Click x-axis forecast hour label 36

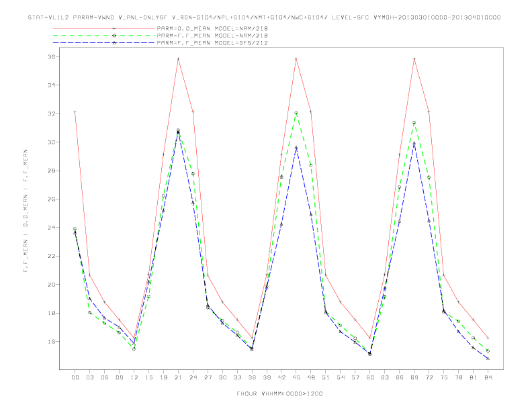(x=252, y=377)
